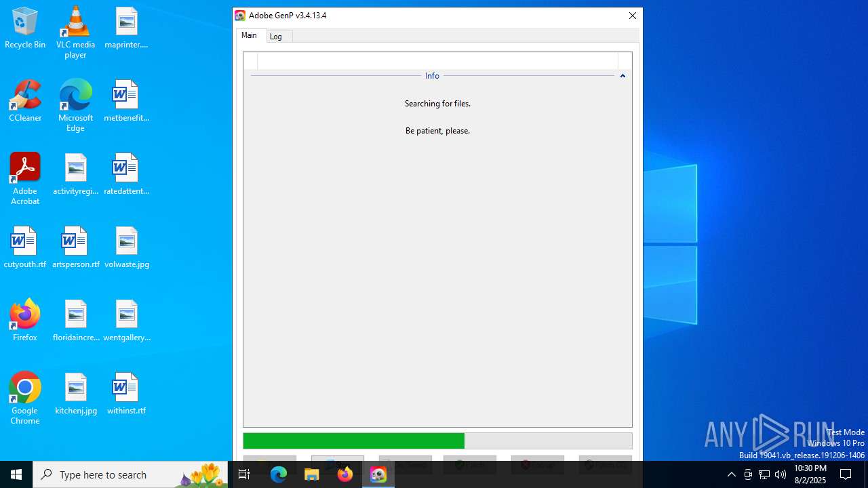Select the volwaste.jpg image
Image resolution: width=868 pixels, height=488 pixels.
tap(126, 248)
